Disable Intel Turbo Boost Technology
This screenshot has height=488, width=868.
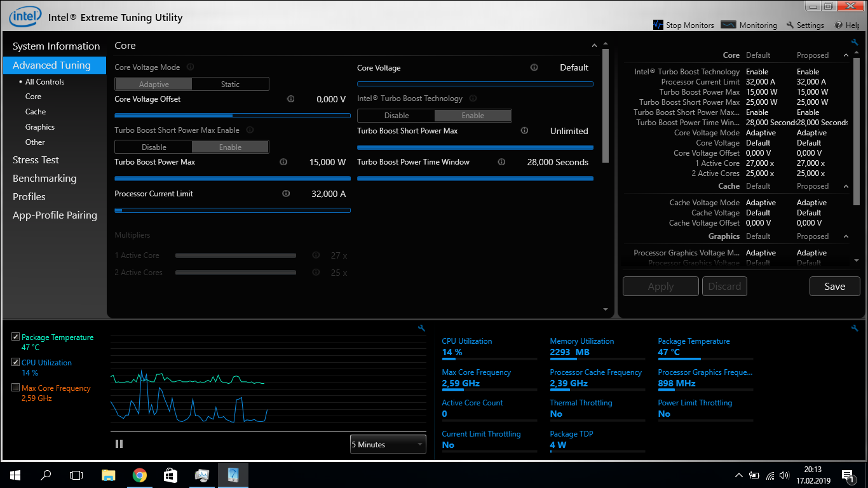(x=397, y=115)
